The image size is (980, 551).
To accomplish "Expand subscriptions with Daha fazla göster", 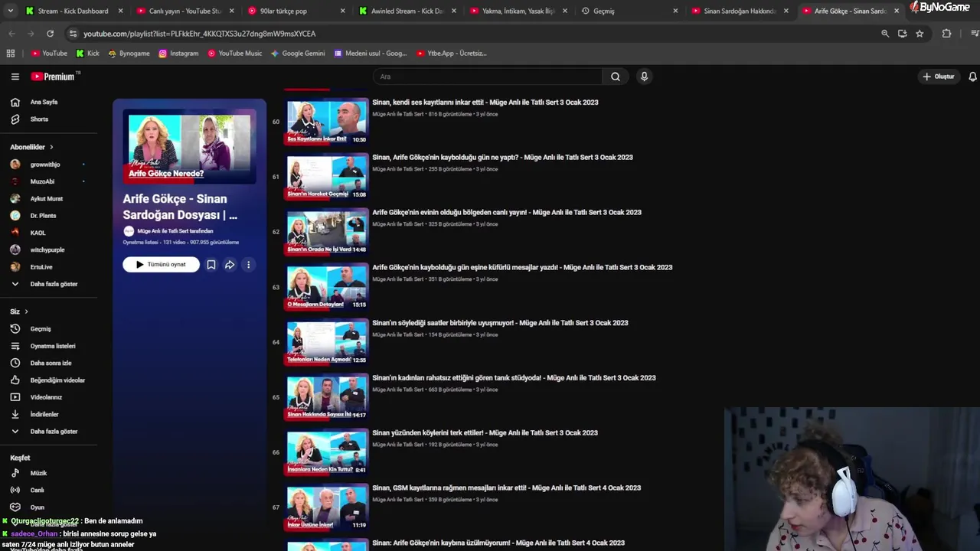I will pyautogui.click(x=54, y=284).
